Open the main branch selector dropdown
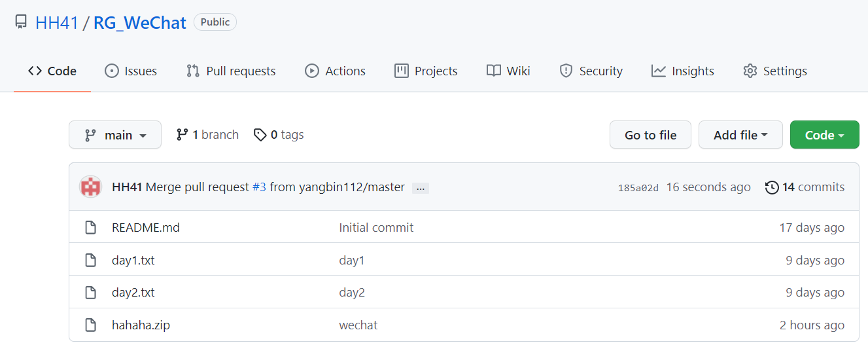Viewport: 868px width, 347px height. (115, 135)
